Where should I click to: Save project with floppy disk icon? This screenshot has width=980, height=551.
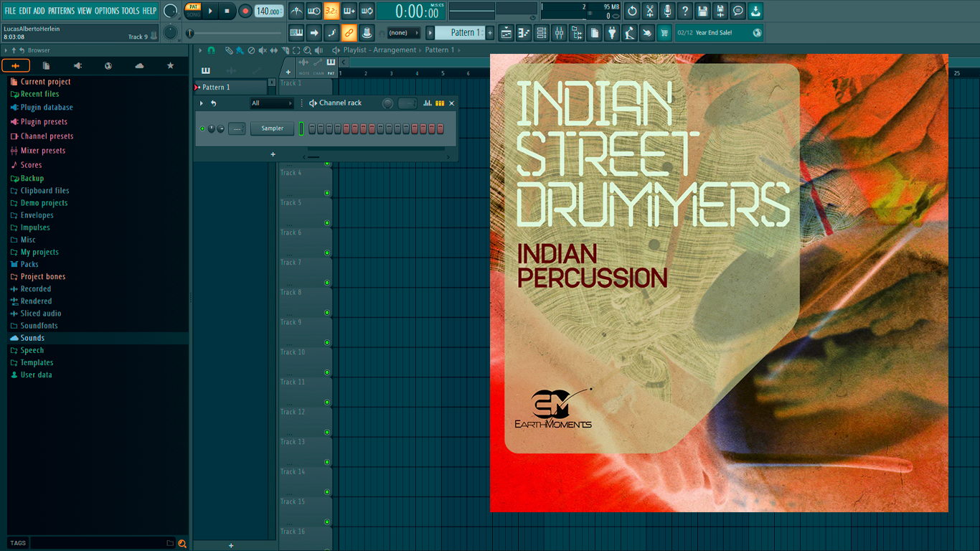pyautogui.click(x=703, y=11)
